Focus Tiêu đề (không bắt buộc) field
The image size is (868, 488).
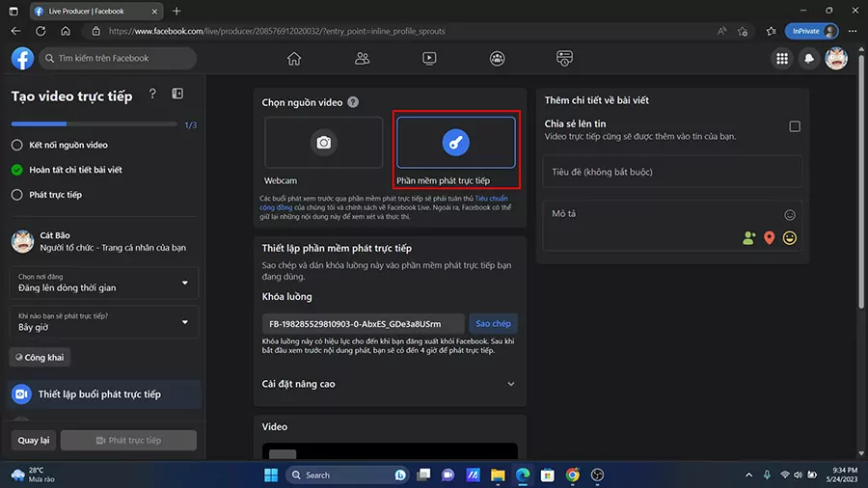coord(672,172)
